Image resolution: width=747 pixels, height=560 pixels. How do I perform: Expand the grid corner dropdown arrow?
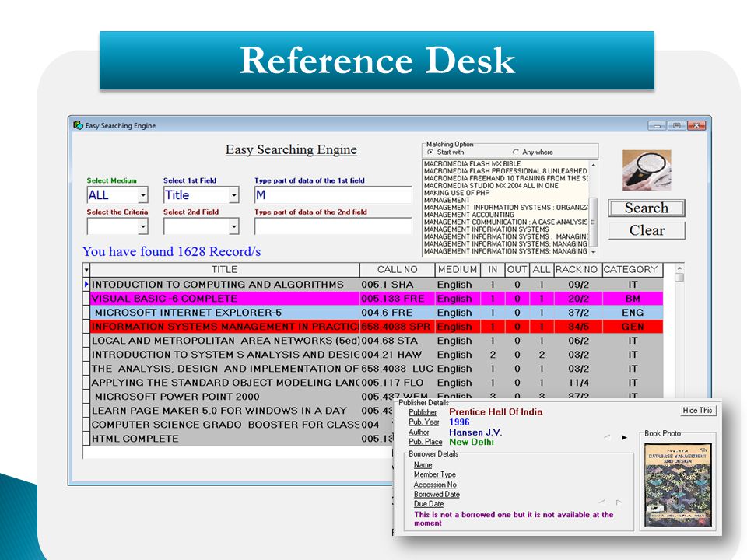[x=86, y=270]
